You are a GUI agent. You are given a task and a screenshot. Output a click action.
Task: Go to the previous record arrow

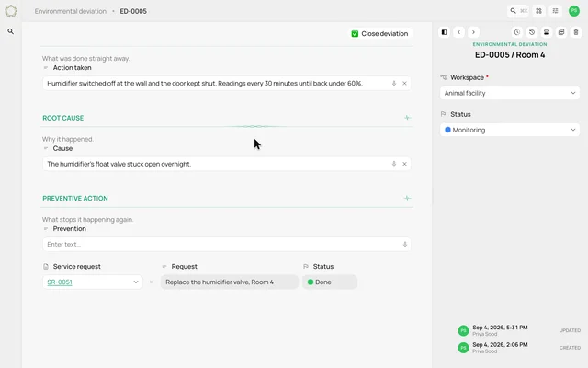point(459,32)
